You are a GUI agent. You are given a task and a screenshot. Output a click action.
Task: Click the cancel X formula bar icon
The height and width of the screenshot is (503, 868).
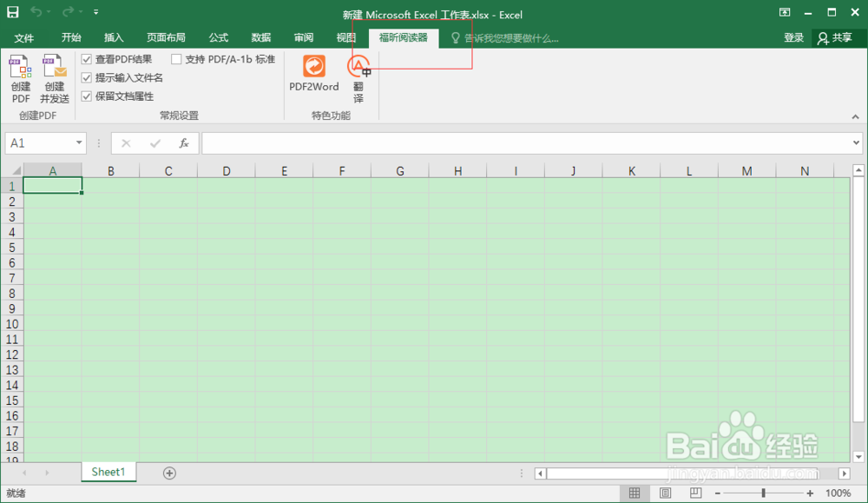(126, 143)
